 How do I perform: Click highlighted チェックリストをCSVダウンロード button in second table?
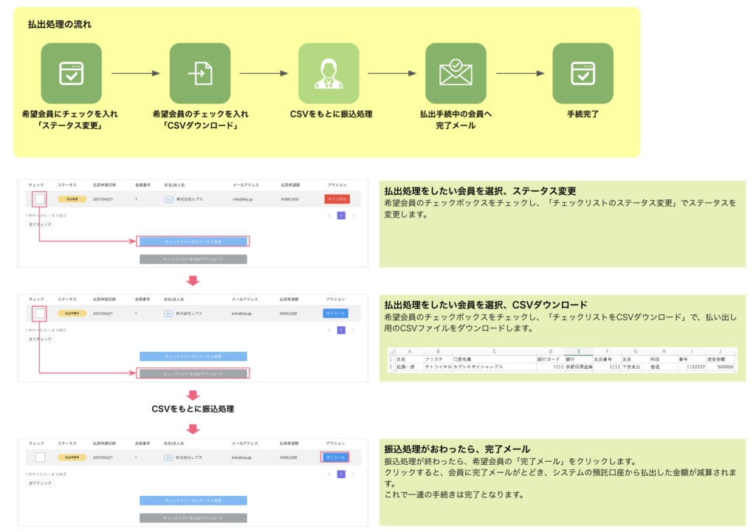[193, 374]
